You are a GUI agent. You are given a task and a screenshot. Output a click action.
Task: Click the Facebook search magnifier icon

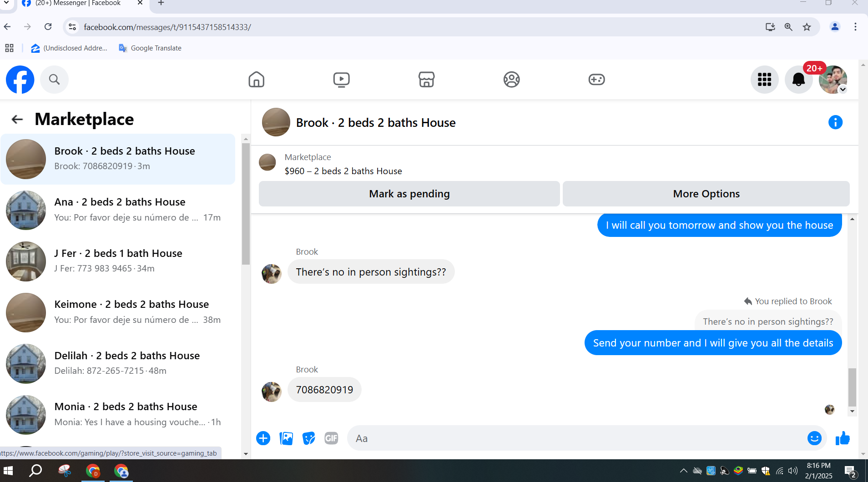tap(54, 80)
